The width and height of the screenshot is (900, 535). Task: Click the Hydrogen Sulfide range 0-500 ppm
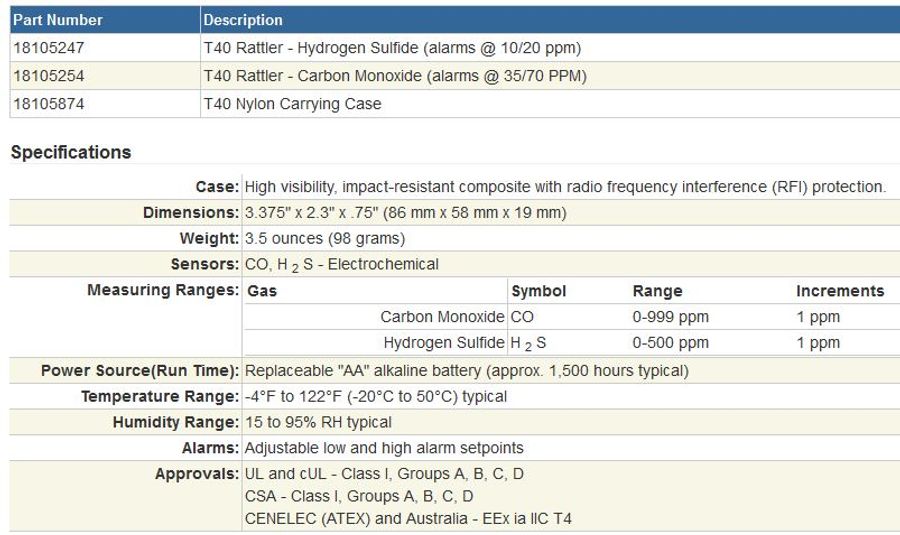[671, 343]
